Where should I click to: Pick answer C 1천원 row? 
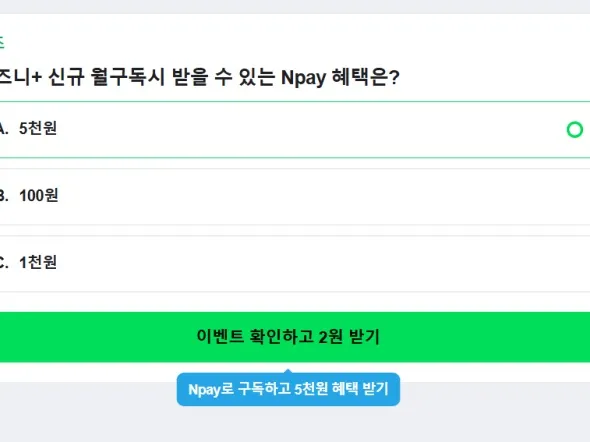[x=295, y=263]
